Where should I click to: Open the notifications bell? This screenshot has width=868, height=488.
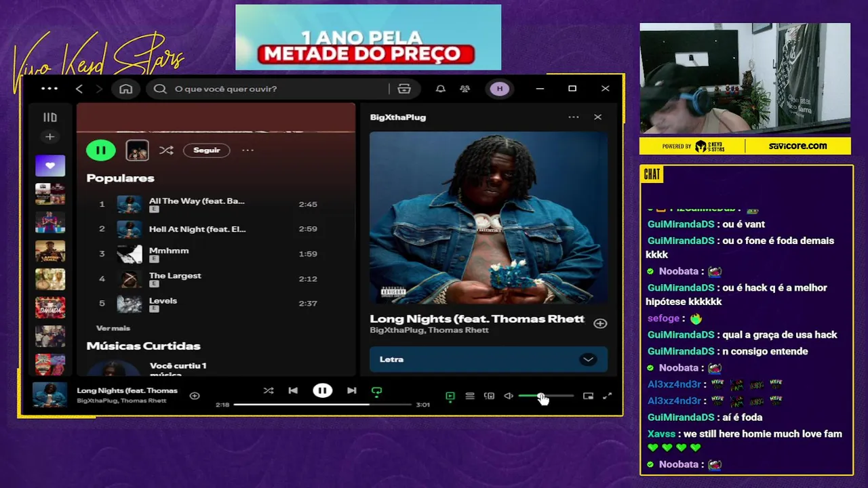pos(441,89)
